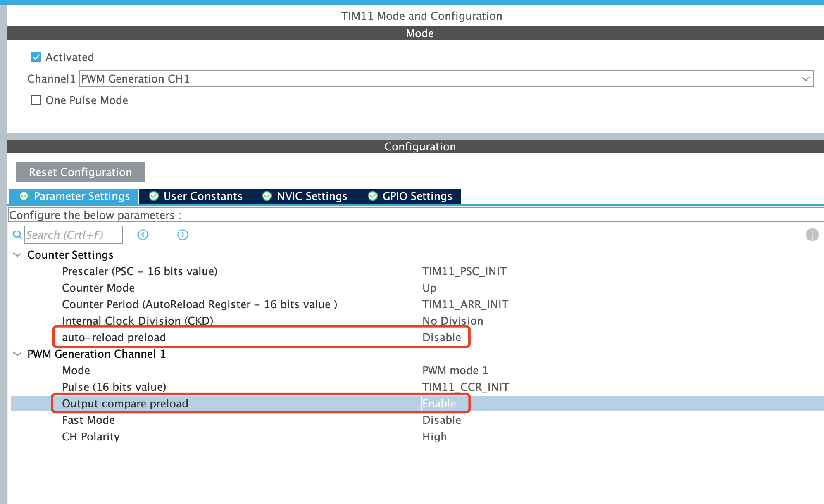824x504 pixels.
Task: Enable One Pulse Mode
Action: [x=36, y=100]
